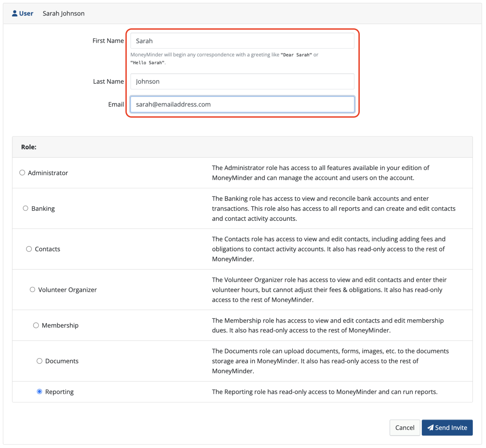The image size is (486, 448).
Task: Select the Documents role radio button
Action: click(x=39, y=361)
